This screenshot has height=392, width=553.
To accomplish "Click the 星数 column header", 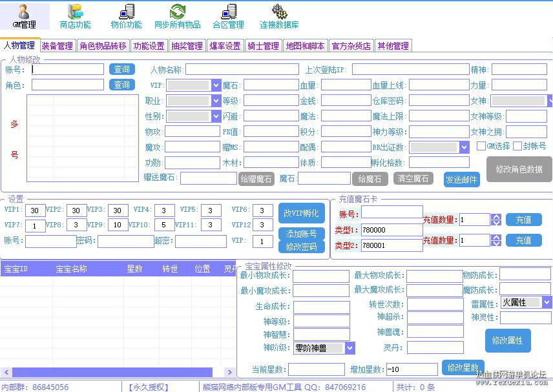I will (135, 269).
